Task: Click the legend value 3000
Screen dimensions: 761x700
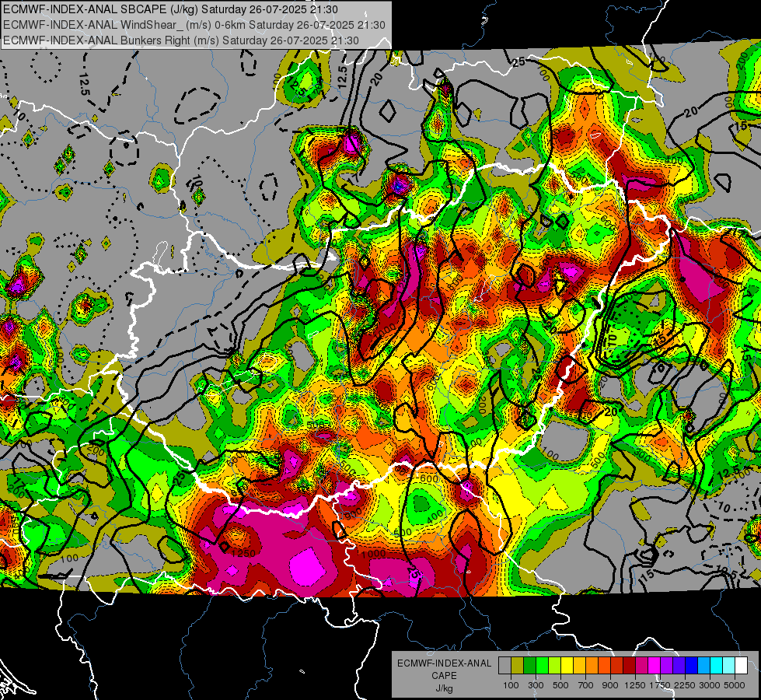Action: pos(710,685)
